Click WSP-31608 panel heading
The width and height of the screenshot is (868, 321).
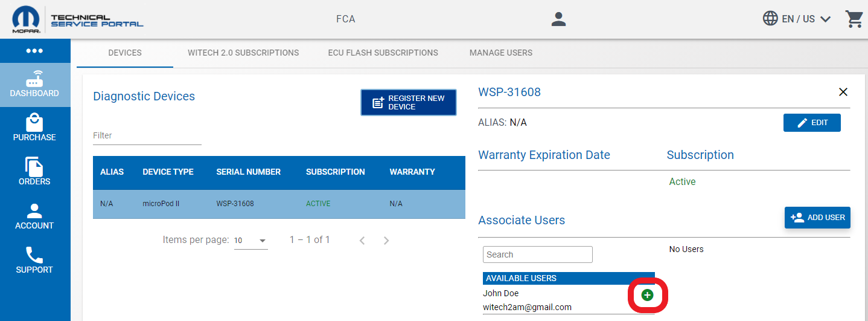[x=509, y=92]
